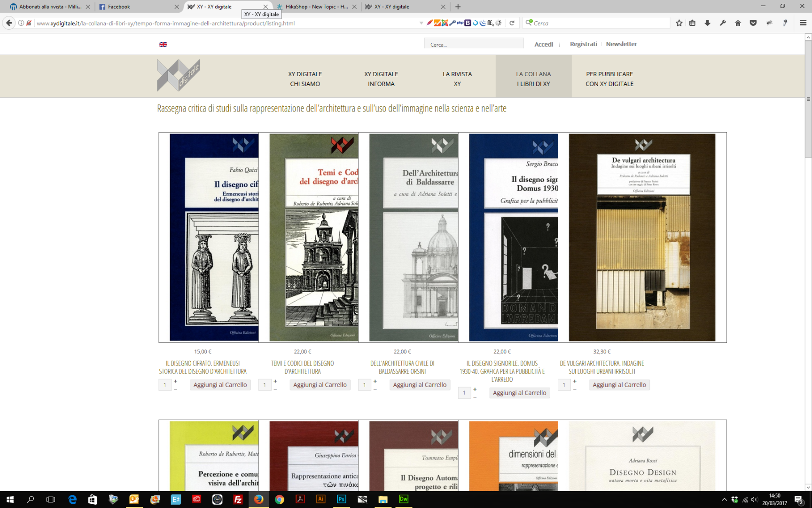Image resolution: width=812 pixels, height=508 pixels.
Task: Add Dell'Architettura Civile di Baldassarre Orsini to cart
Action: click(x=420, y=385)
